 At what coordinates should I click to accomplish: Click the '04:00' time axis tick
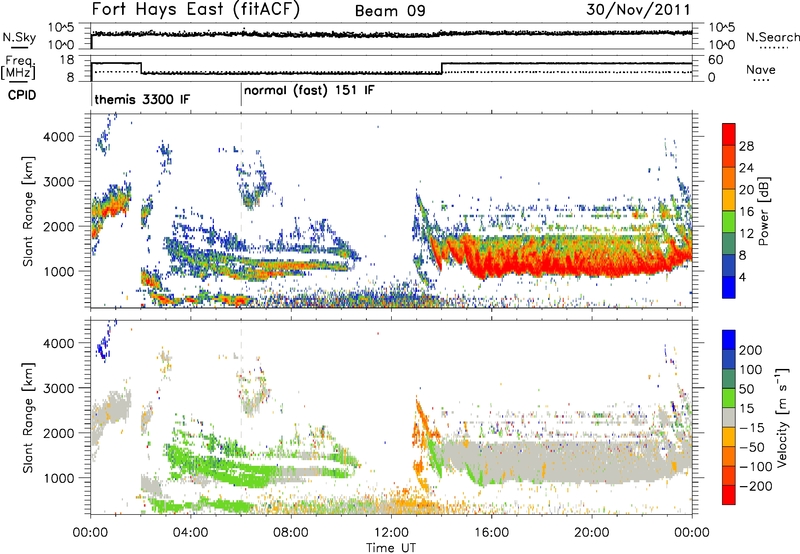pyautogui.click(x=191, y=533)
